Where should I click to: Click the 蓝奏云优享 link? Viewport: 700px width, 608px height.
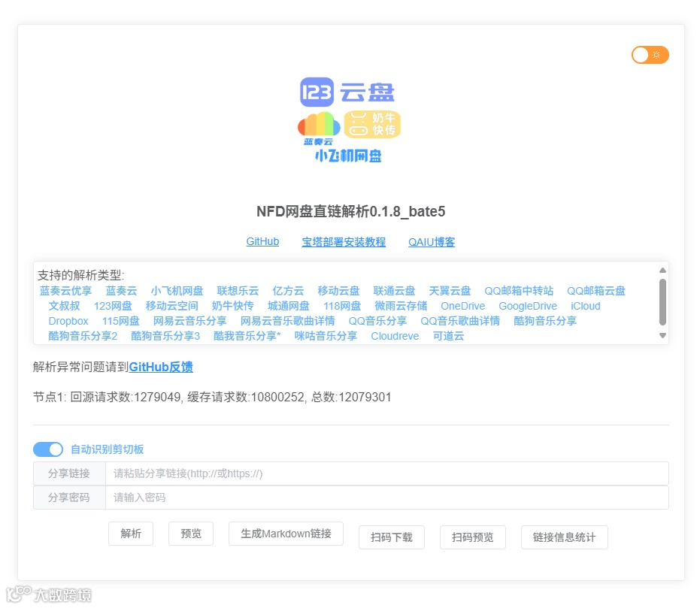pyautogui.click(x=65, y=291)
